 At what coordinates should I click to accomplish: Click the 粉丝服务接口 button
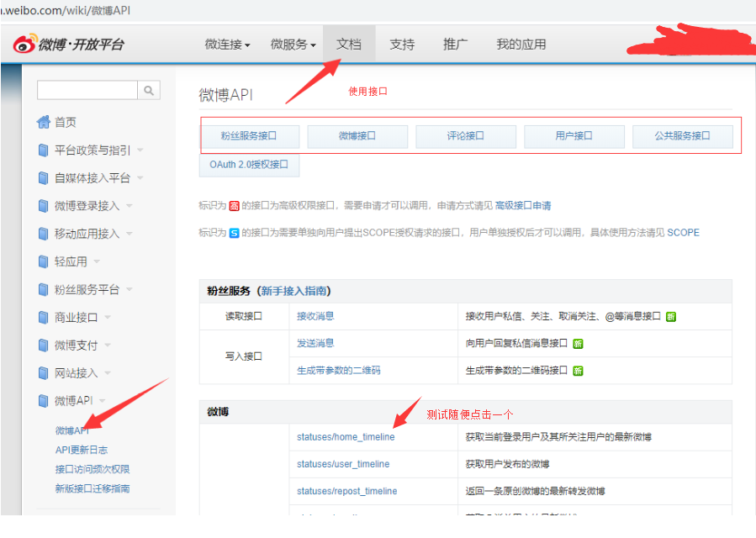tap(249, 136)
